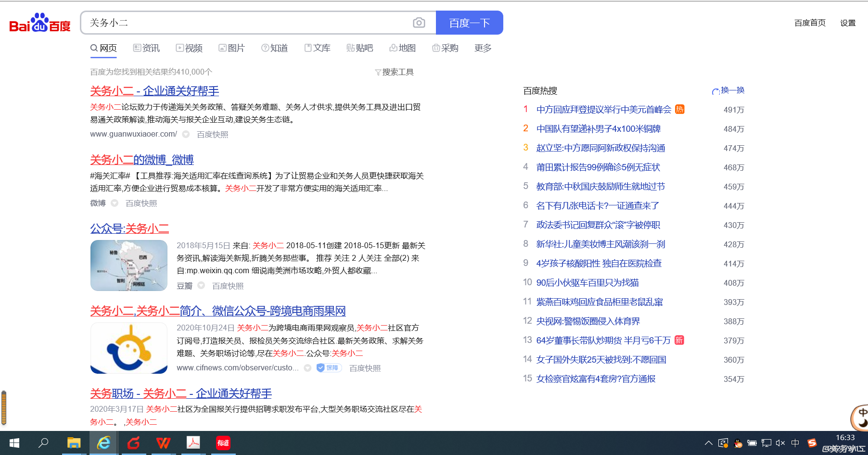Open hot search 央视网:警惕饭圈侵入体育界
Viewport: 868px width, 455px height.
click(588, 321)
